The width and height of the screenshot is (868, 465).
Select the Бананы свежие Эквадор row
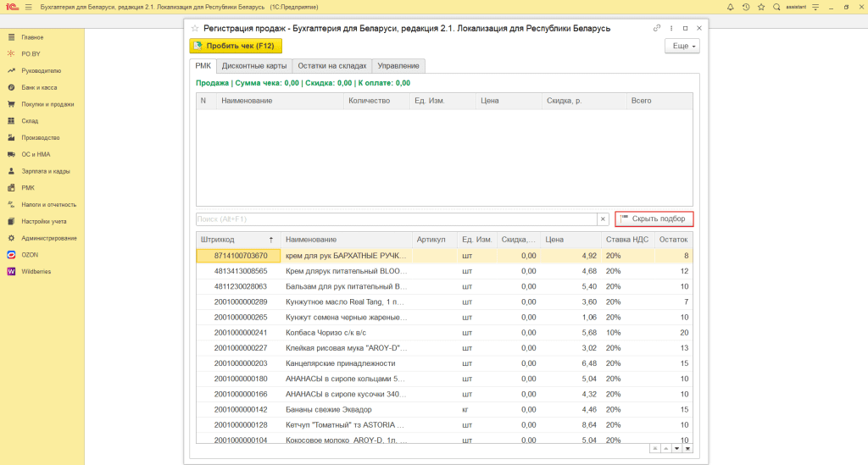point(444,410)
